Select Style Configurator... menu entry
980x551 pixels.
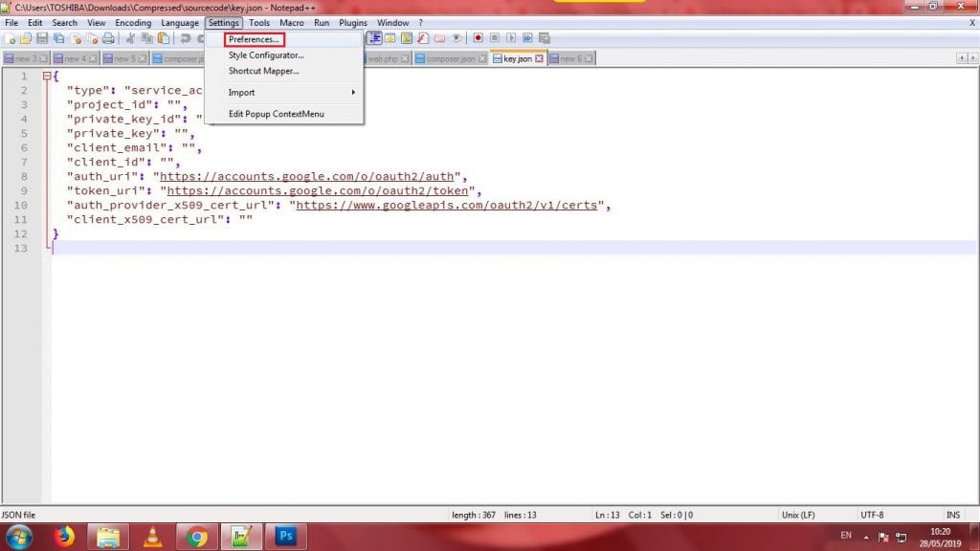coord(284,55)
